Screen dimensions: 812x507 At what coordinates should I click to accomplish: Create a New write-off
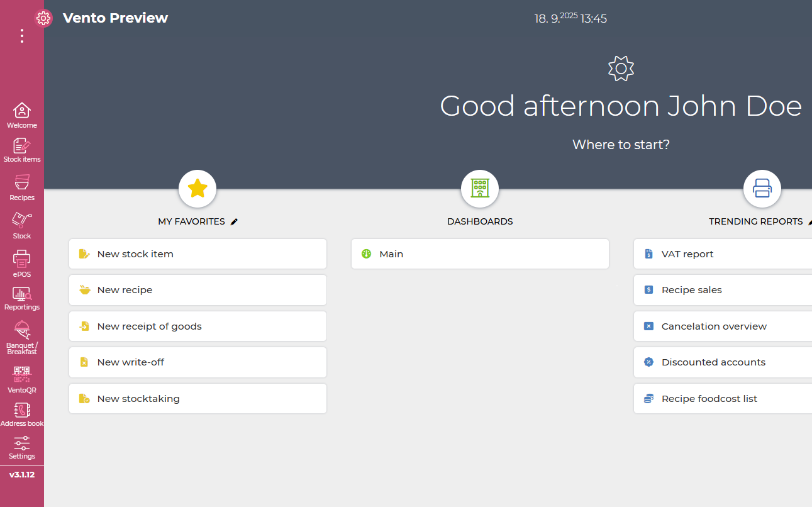pos(197,362)
